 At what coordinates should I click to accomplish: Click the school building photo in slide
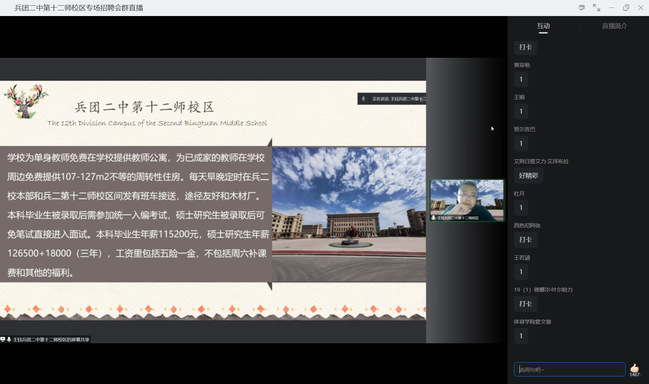click(349, 214)
